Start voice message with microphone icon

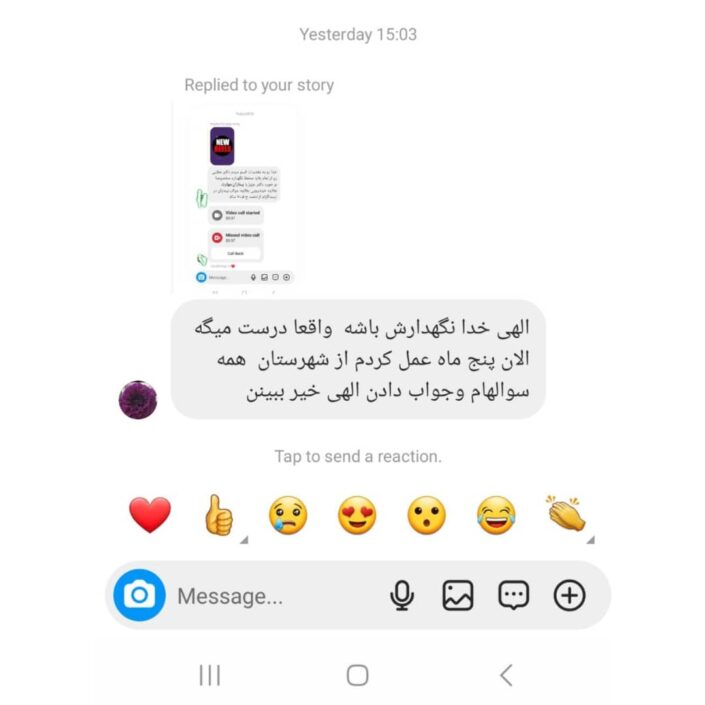point(402,596)
